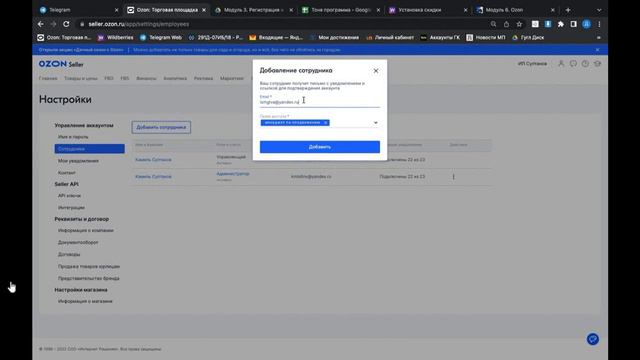This screenshot has height=360, width=640.
Task: Remove the selected role chip
Action: pos(326,123)
